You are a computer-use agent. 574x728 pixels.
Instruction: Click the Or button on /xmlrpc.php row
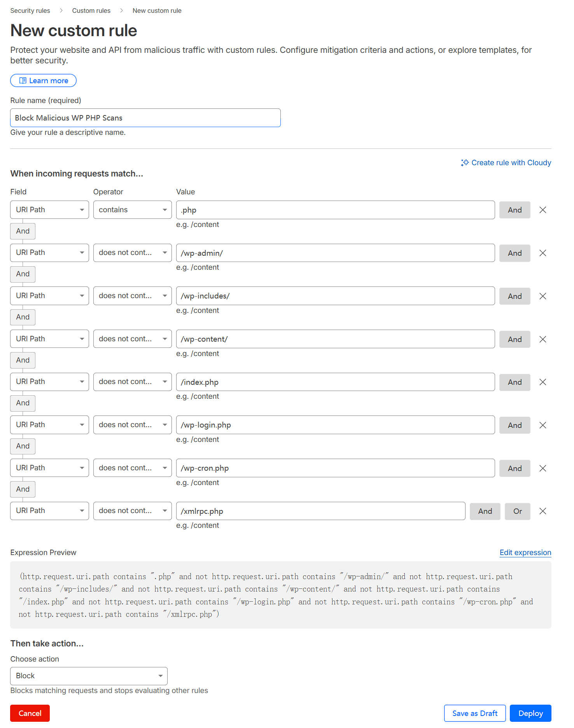(518, 511)
